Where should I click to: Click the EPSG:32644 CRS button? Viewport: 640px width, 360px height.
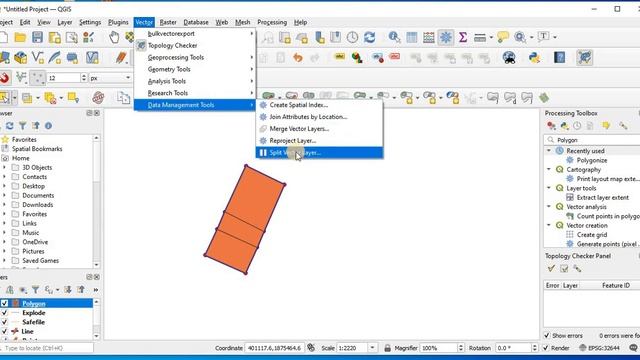pos(601,348)
